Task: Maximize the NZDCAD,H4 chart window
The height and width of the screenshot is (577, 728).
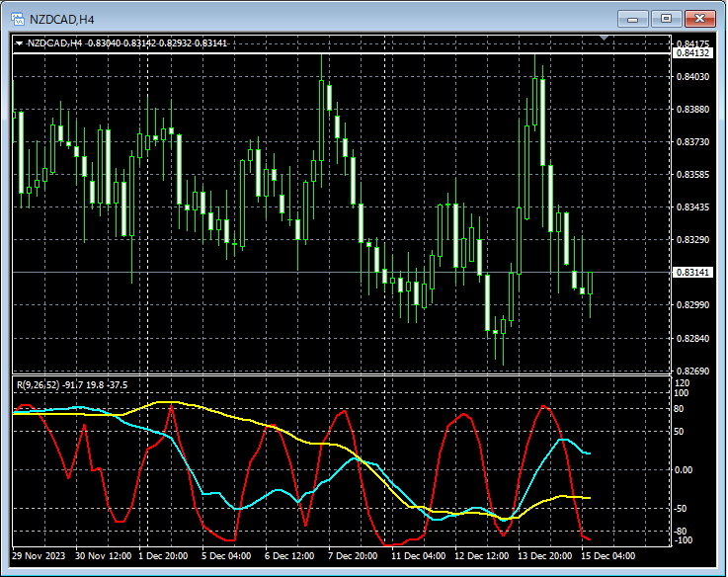Action: [x=666, y=19]
